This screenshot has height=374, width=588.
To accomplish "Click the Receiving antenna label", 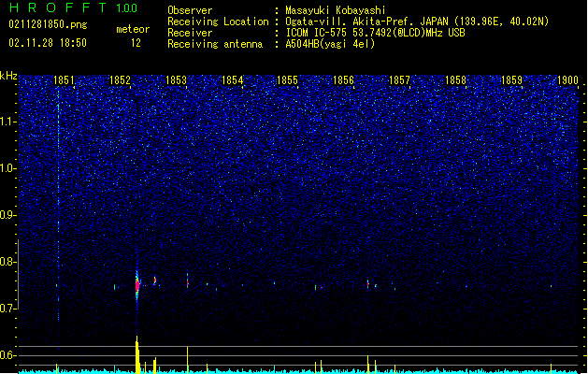I will [x=215, y=44].
